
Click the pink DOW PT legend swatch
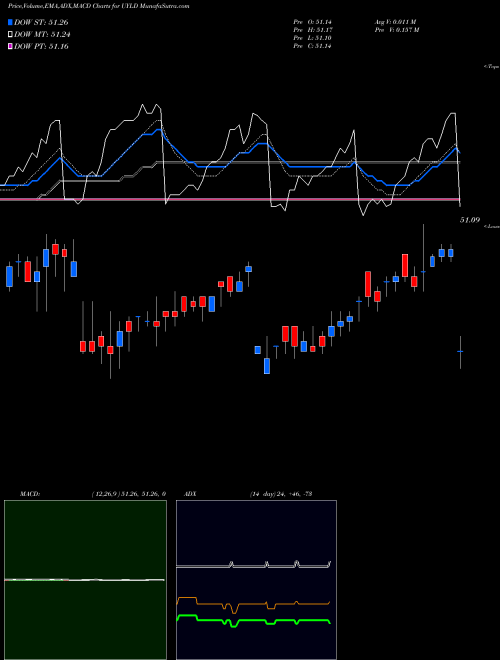[11, 46]
